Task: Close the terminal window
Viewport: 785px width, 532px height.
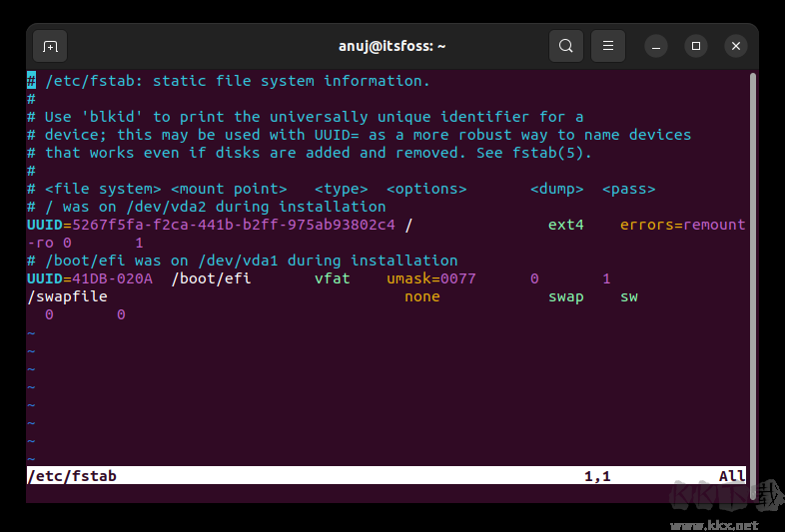Action: point(736,46)
